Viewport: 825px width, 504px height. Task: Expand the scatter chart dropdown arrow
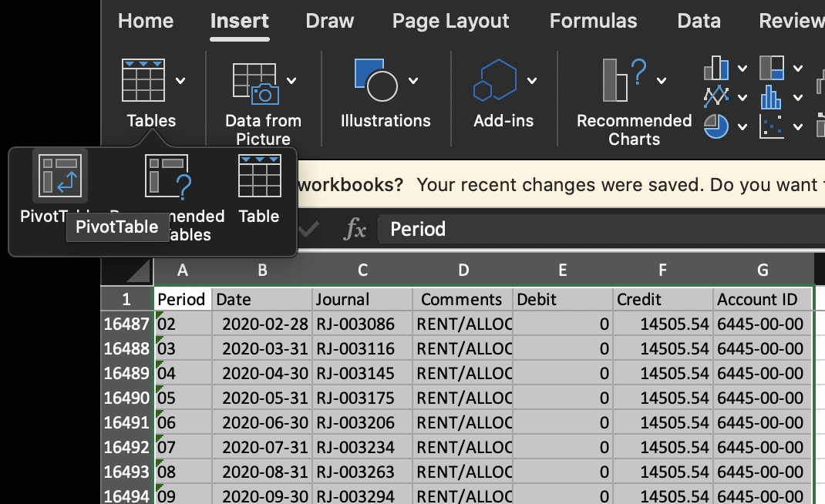click(x=798, y=127)
